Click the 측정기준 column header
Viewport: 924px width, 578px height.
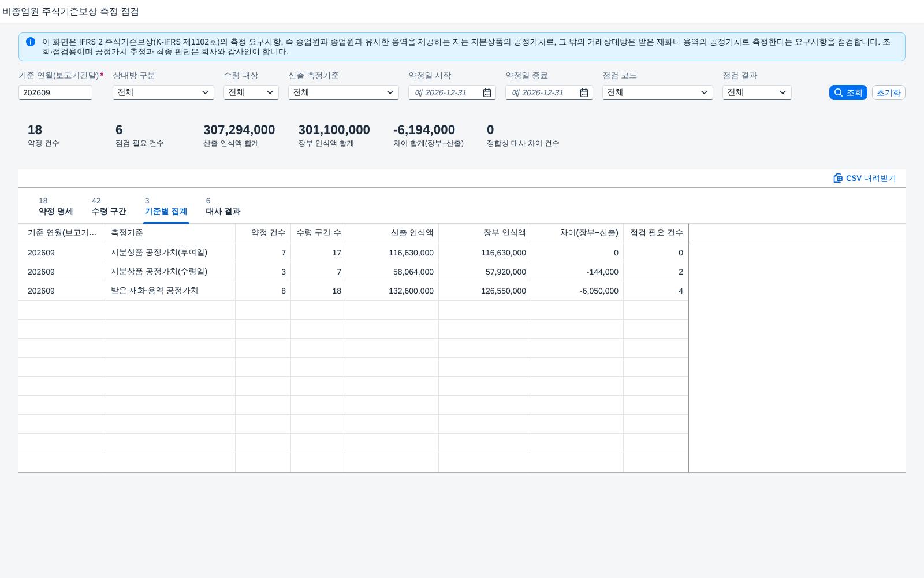tap(170, 233)
